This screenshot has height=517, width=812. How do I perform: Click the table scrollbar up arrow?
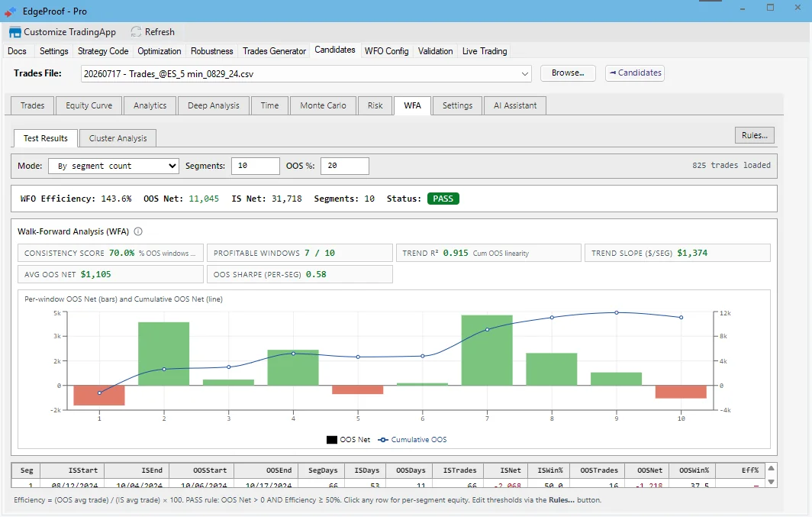[x=771, y=468]
